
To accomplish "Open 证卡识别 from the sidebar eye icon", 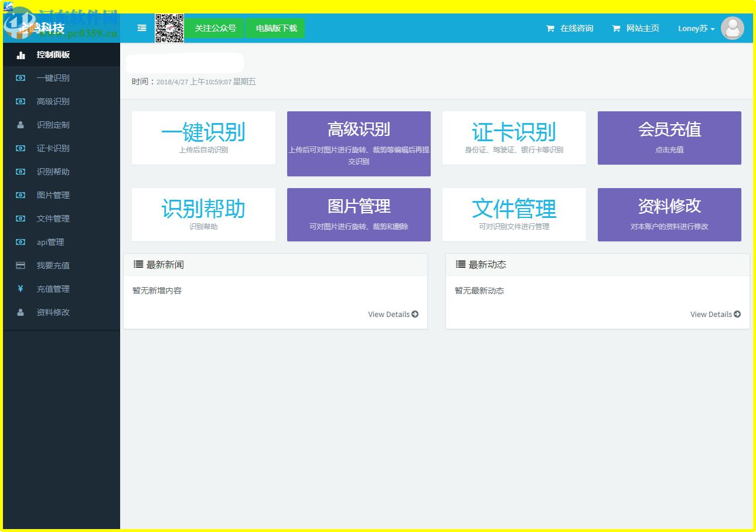I will pos(19,148).
